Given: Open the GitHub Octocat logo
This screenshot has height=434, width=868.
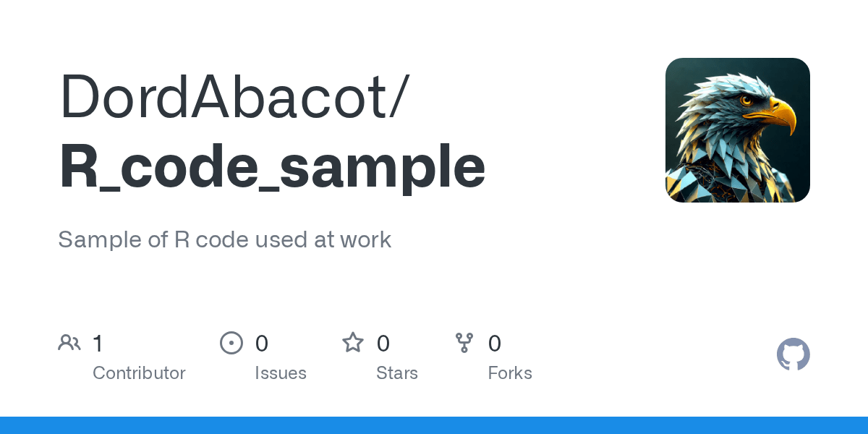Looking at the screenshot, I should 793,354.
